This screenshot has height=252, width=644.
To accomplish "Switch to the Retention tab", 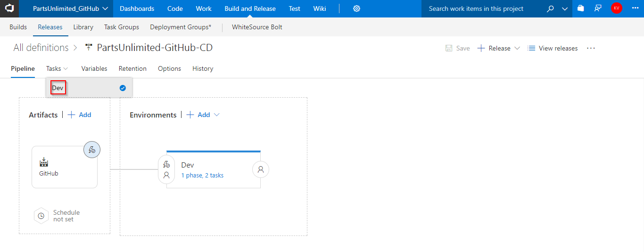I will point(132,68).
